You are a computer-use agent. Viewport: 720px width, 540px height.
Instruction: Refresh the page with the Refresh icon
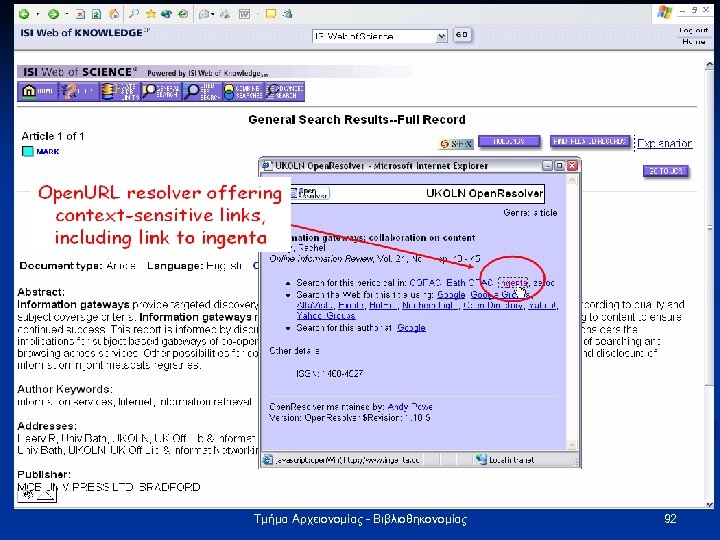96,14
